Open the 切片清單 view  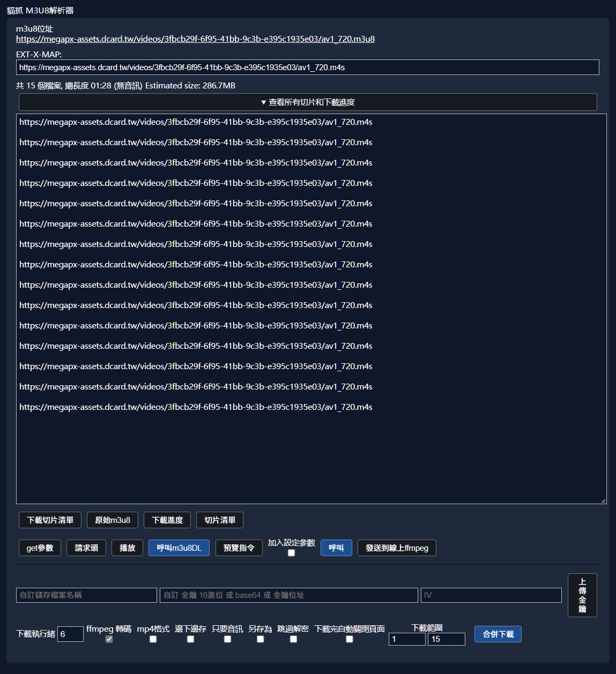click(x=219, y=520)
